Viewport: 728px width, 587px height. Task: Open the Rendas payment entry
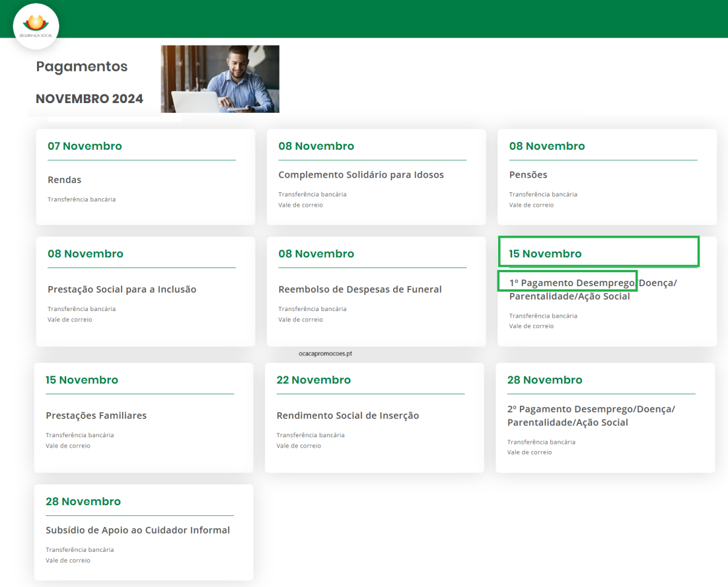pyautogui.click(x=64, y=180)
